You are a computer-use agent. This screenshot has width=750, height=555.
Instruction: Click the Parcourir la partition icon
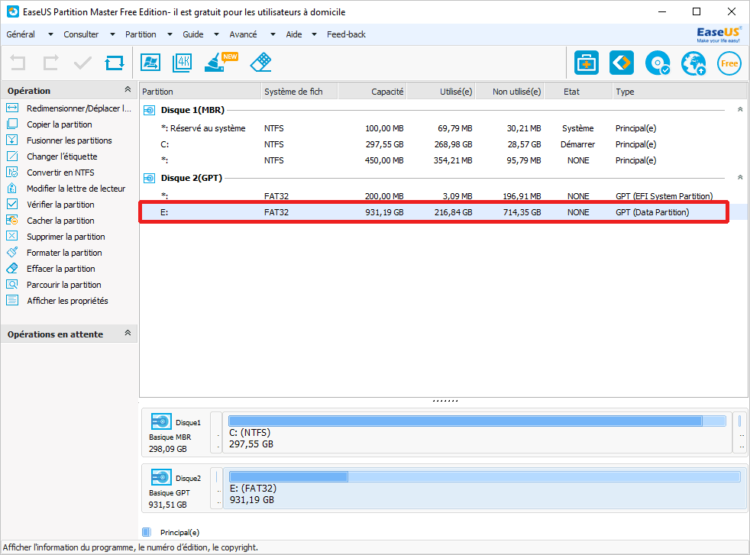coord(12,285)
